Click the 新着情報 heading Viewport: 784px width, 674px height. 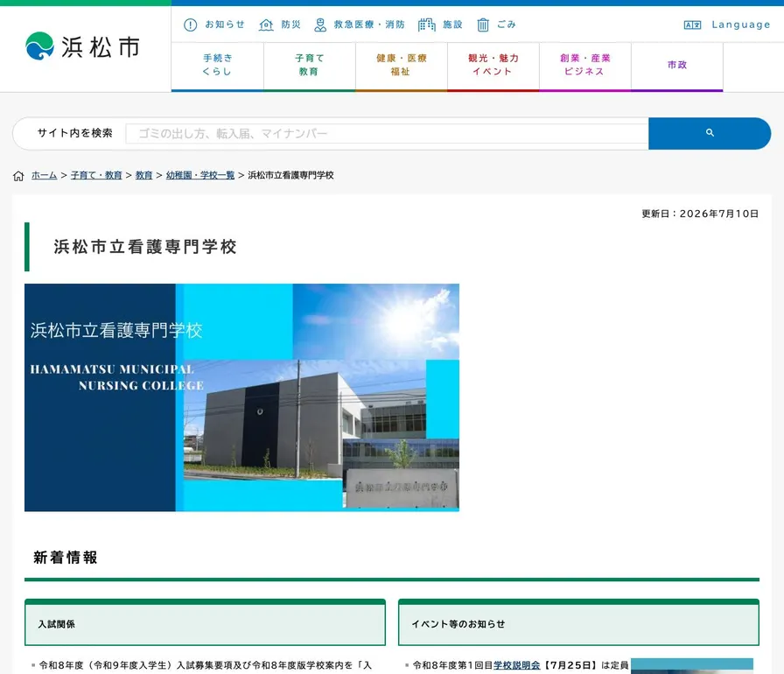click(66, 558)
